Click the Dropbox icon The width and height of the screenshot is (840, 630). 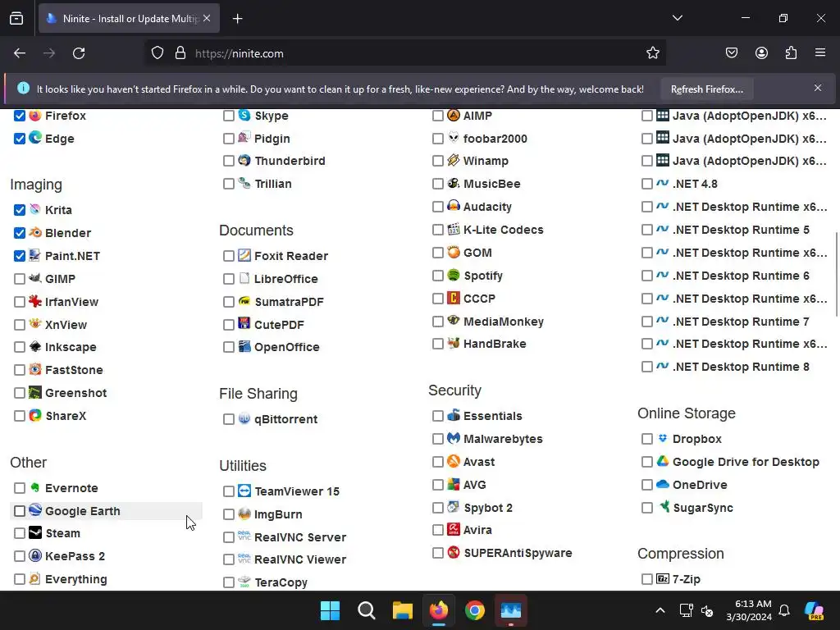tap(663, 438)
